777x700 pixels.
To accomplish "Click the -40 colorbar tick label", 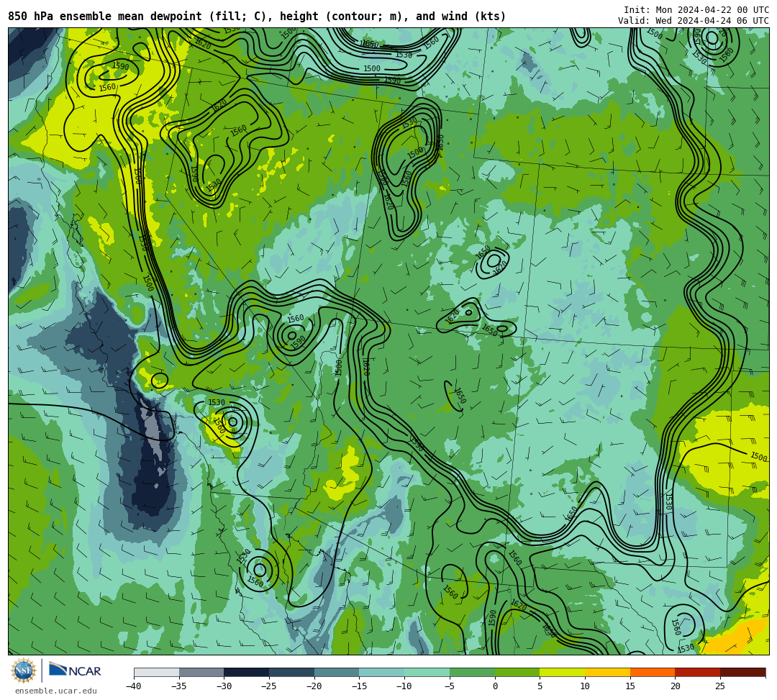I will tap(134, 686).
